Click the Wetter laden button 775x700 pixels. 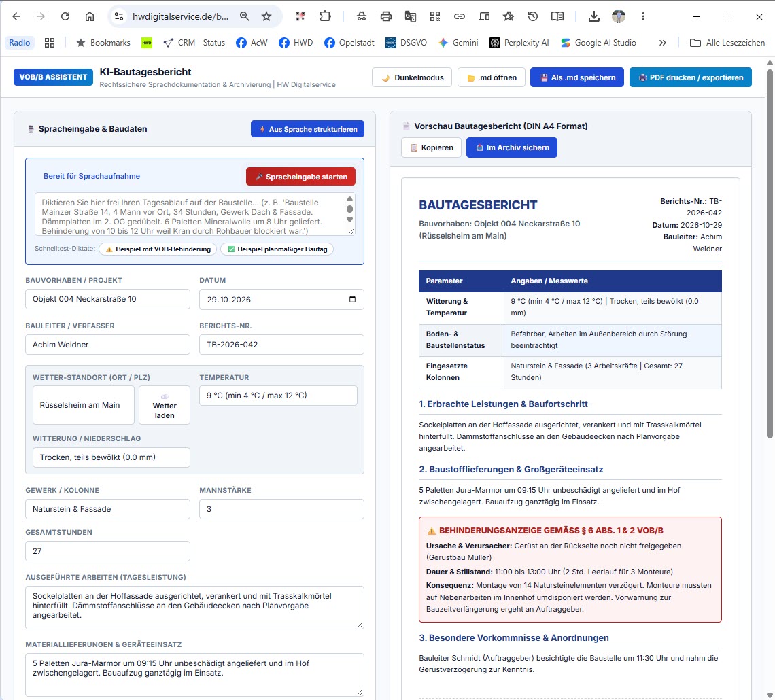pyautogui.click(x=165, y=405)
